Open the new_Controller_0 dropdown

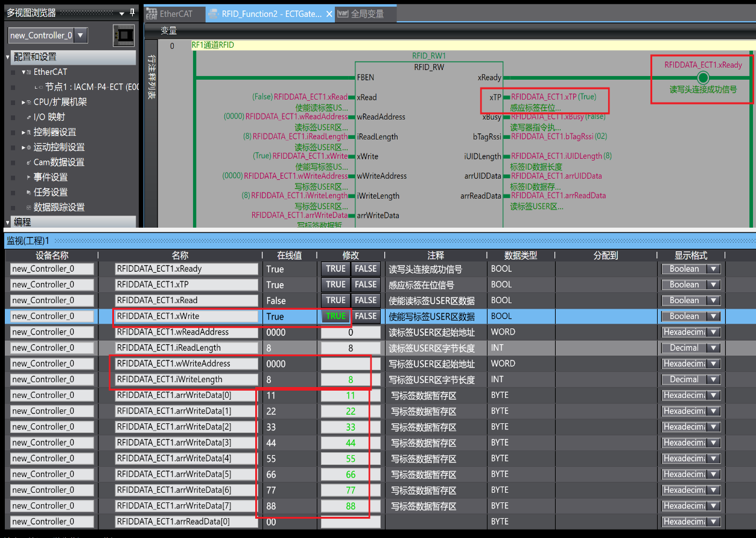(x=81, y=36)
